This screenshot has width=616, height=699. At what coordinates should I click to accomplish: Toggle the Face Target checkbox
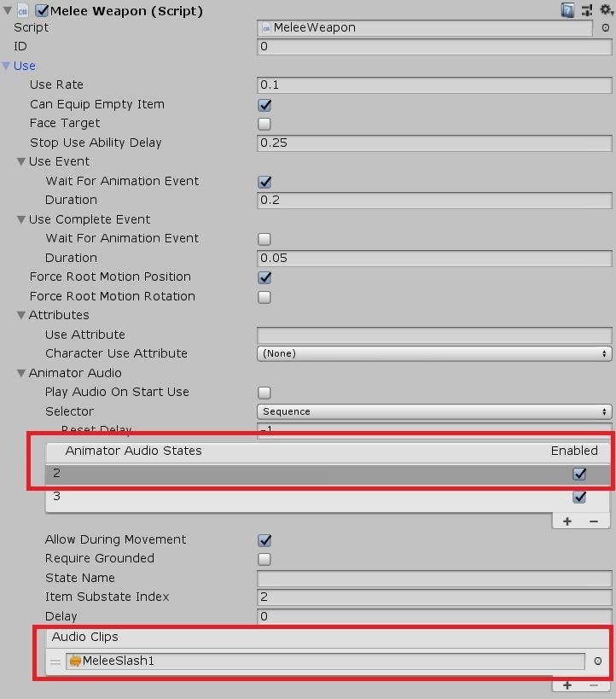pyautogui.click(x=264, y=124)
